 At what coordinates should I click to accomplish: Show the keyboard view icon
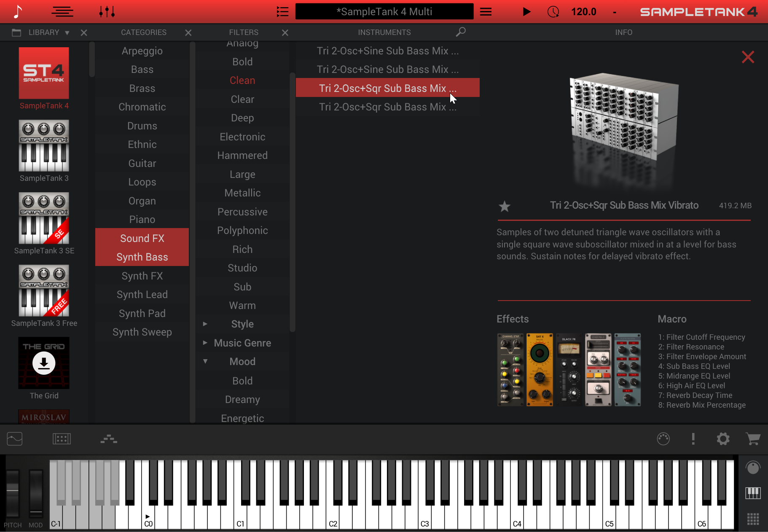point(753,493)
